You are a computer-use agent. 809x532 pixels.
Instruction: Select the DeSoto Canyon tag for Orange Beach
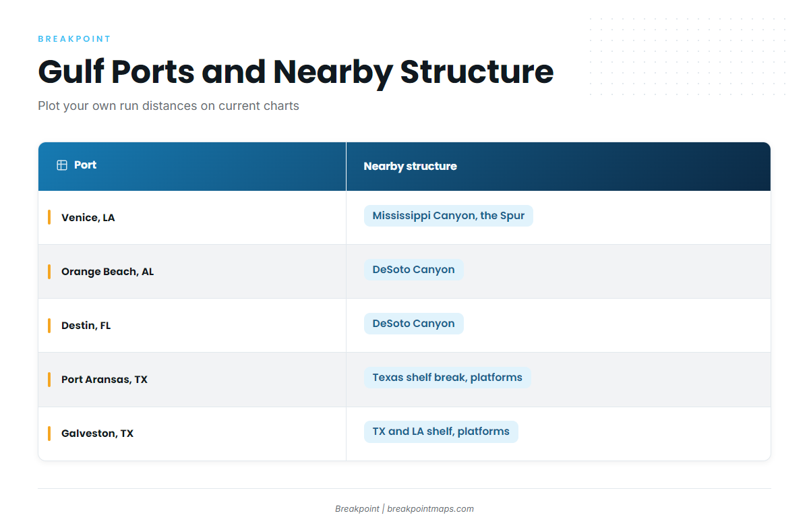point(414,270)
